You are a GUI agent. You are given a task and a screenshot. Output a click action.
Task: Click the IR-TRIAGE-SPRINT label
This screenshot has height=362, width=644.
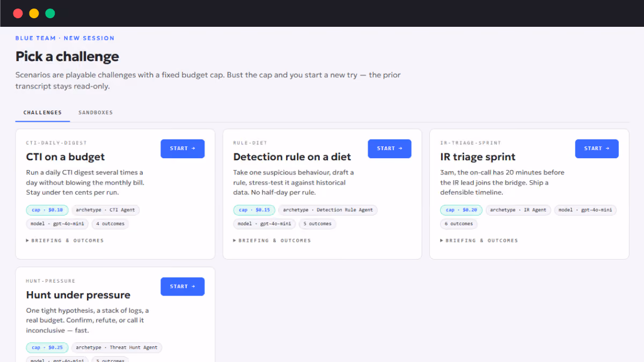coord(471,143)
